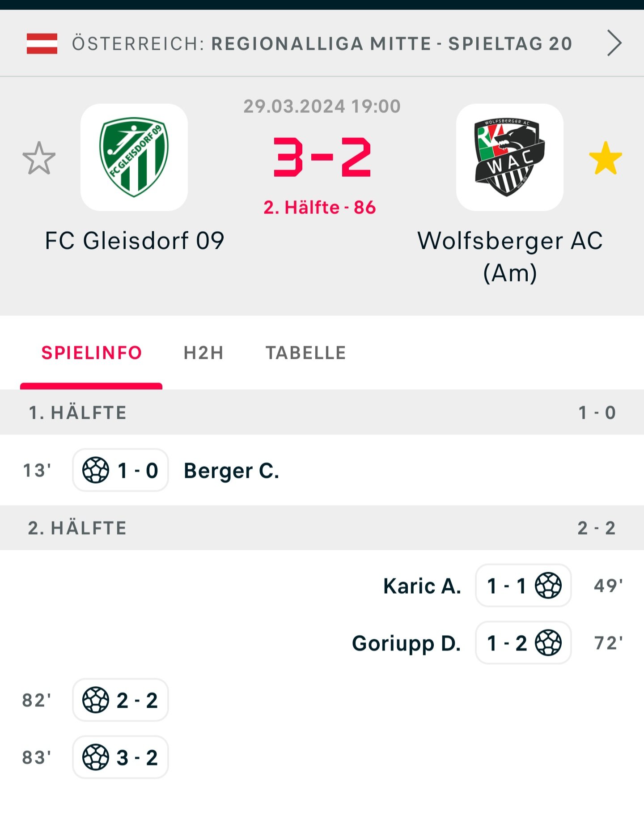
Task: Expand league details with the right chevron
Action: tap(614, 43)
